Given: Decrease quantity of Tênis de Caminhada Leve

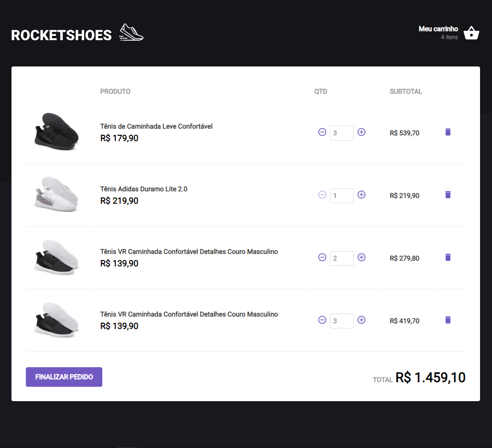Looking at the screenshot, I should click(322, 132).
